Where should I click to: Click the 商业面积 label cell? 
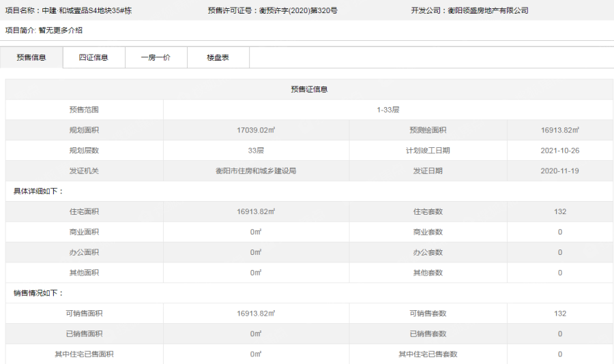84,232
